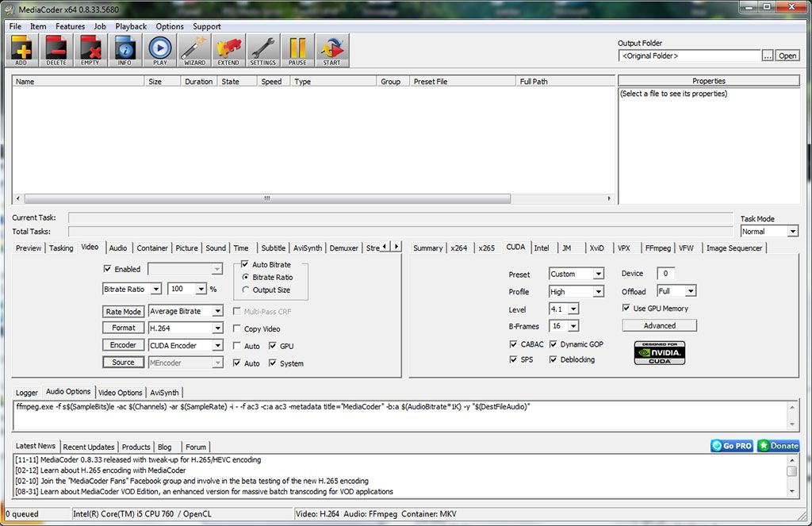Switch to the Audio tab
Screen dimensions: 812x526
click(118, 248)
